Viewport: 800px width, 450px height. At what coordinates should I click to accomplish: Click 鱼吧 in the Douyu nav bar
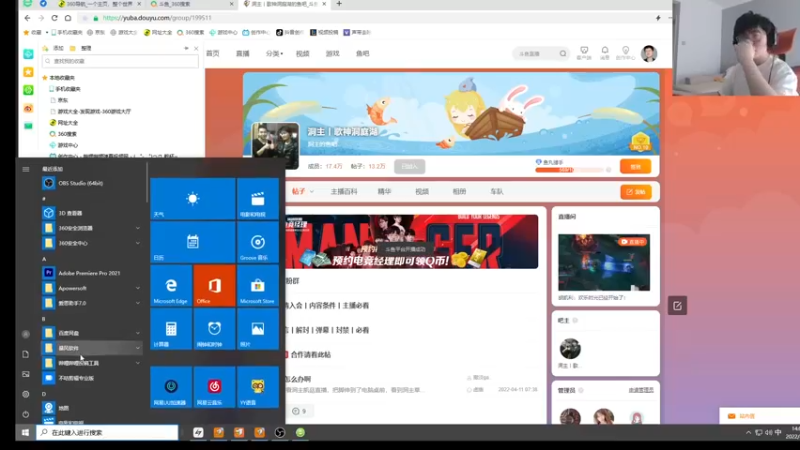[363, 54]
